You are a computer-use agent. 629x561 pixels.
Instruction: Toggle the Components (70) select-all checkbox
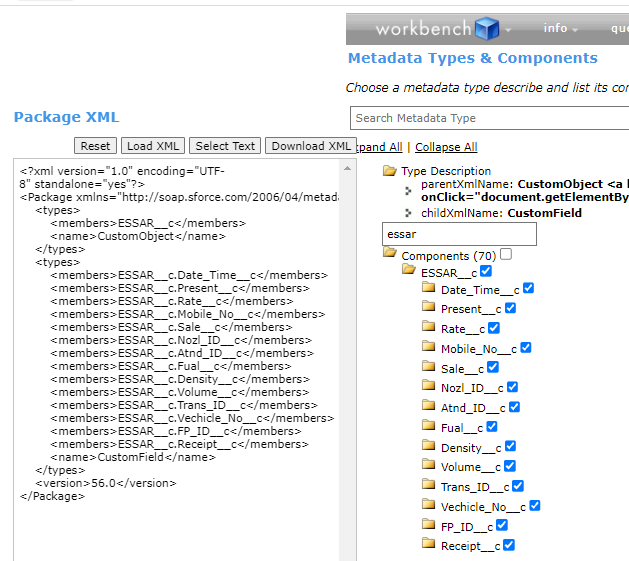(506, 254)
